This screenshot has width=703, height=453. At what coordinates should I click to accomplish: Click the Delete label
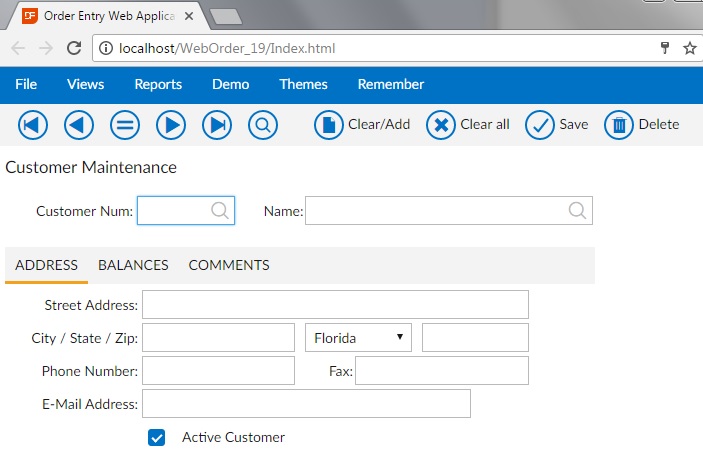[659, 124]
